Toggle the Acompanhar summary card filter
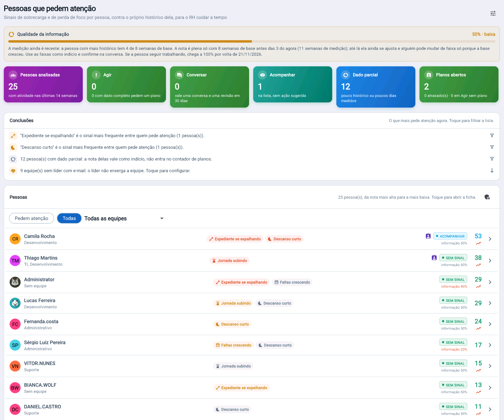Viewport: 504px width, 420px height. pos(293,85)
